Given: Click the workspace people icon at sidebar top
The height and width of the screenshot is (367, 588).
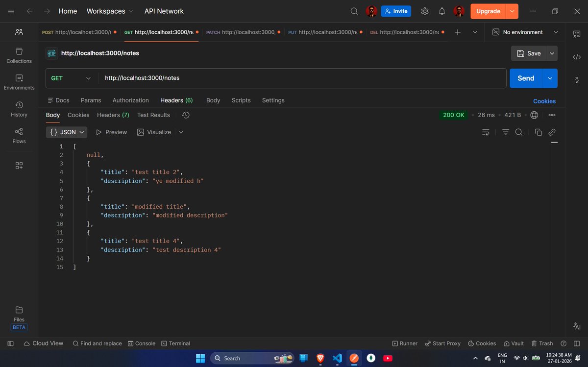Looking at the screenshot, I should [x=19, y=32].
